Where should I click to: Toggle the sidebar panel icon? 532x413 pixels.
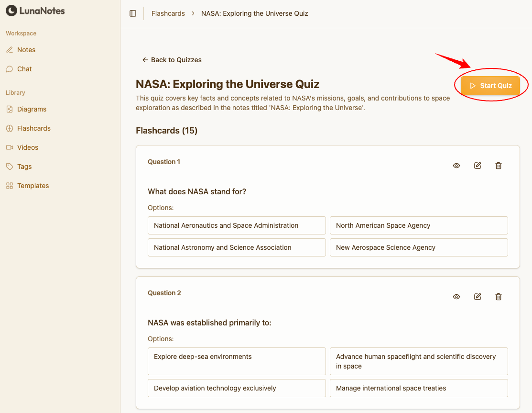(x=133, y=13)
